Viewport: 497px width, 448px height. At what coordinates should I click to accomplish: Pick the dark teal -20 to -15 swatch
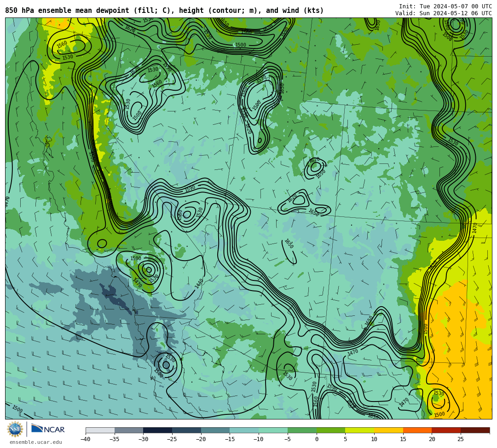215,430
